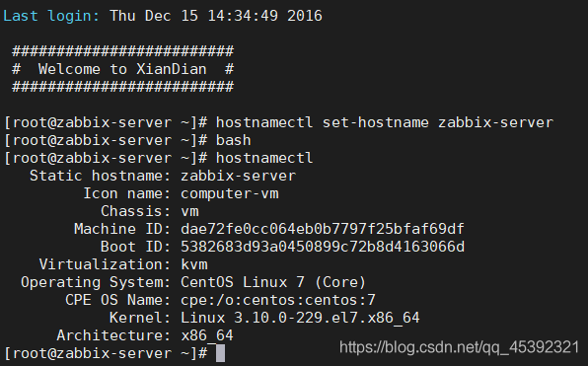Click the Kernel version Linux 3.10.0-229 text
Screen dimensions: 588x366
pos(300,318)
